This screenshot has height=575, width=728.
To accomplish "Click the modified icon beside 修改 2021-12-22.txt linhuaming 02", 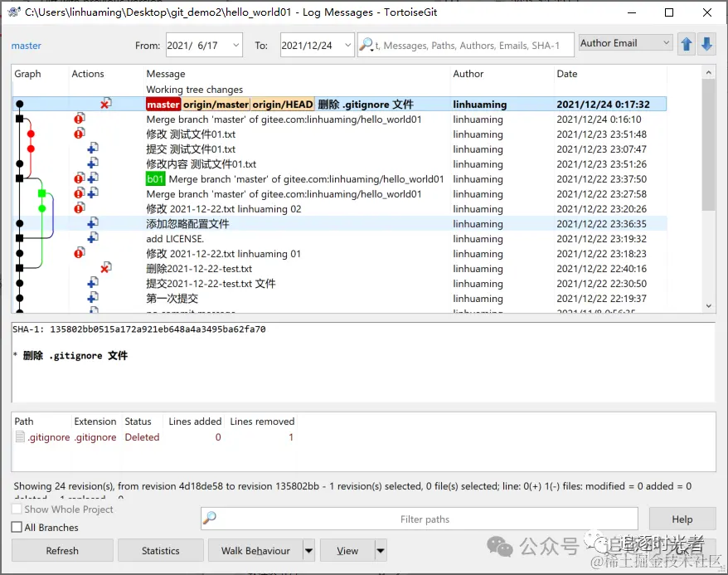I will [x=80, y=208].
